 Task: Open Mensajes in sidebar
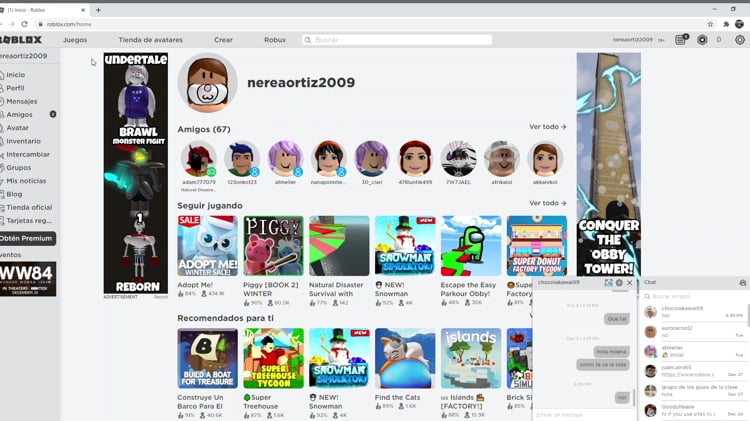[22, 101]
